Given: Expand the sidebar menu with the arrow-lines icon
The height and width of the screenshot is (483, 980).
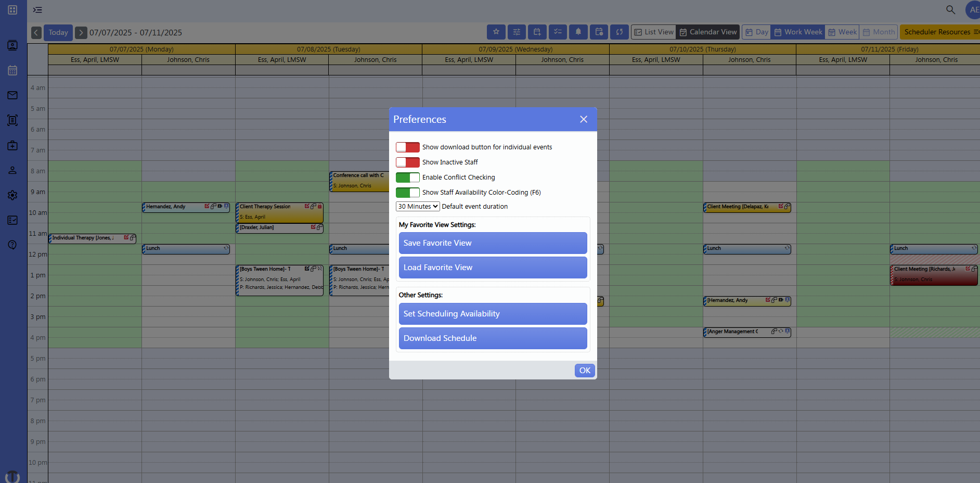Looking at the screenshot, I should pos(37,10).
